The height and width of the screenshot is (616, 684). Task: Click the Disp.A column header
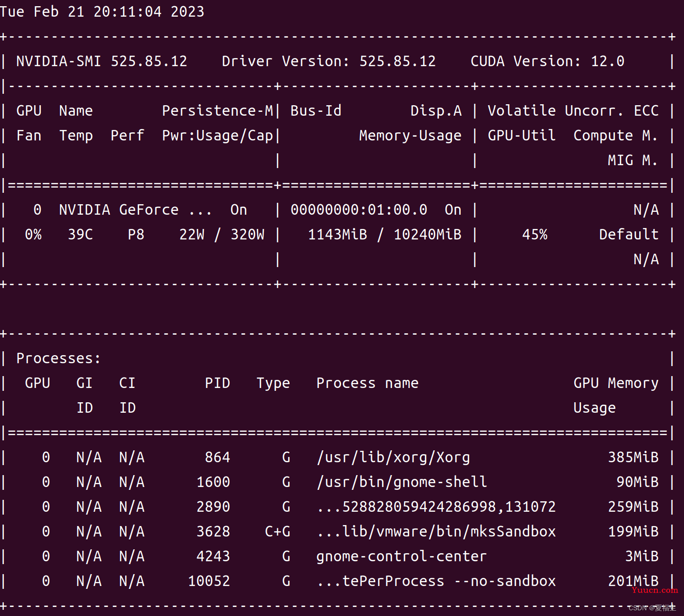coord(436,110)
